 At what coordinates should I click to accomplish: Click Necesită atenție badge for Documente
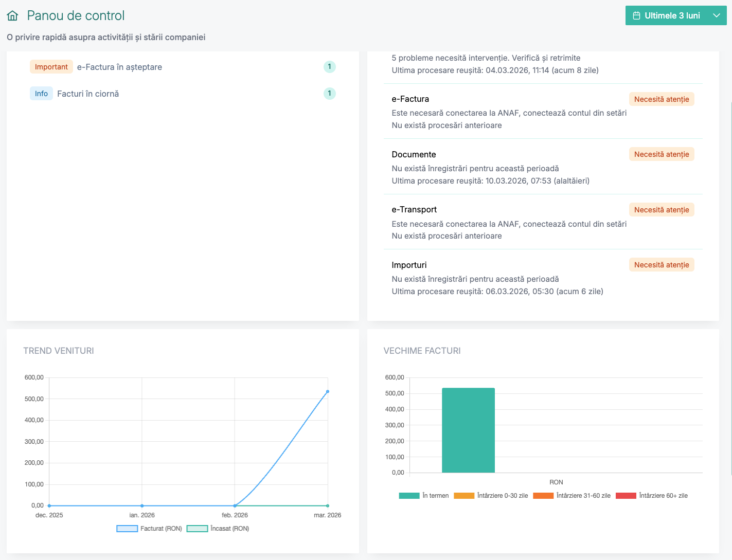pyautogui.click(x=661, y=154)
